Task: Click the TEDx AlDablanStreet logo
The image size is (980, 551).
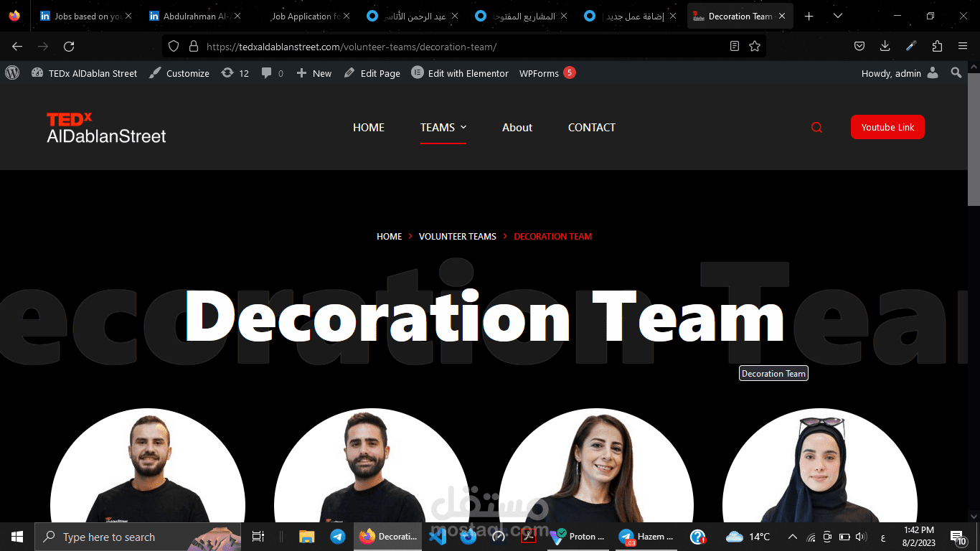Action: [x=106, y=128]
